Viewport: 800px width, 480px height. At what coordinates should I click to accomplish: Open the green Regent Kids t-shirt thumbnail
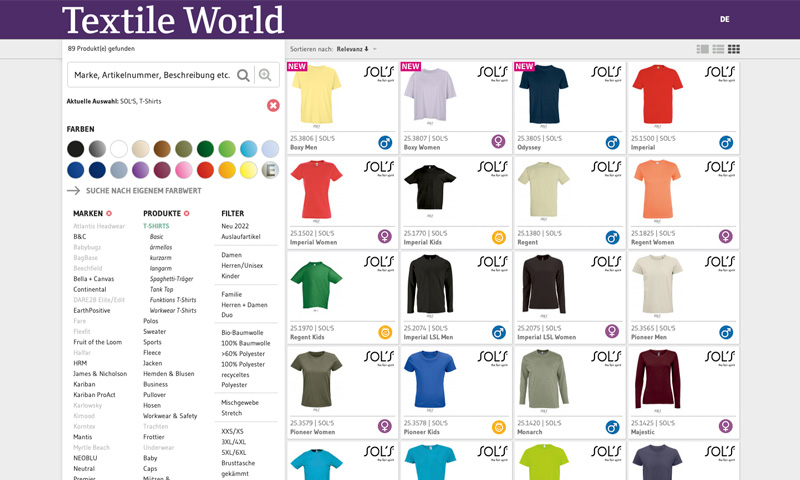316,284
